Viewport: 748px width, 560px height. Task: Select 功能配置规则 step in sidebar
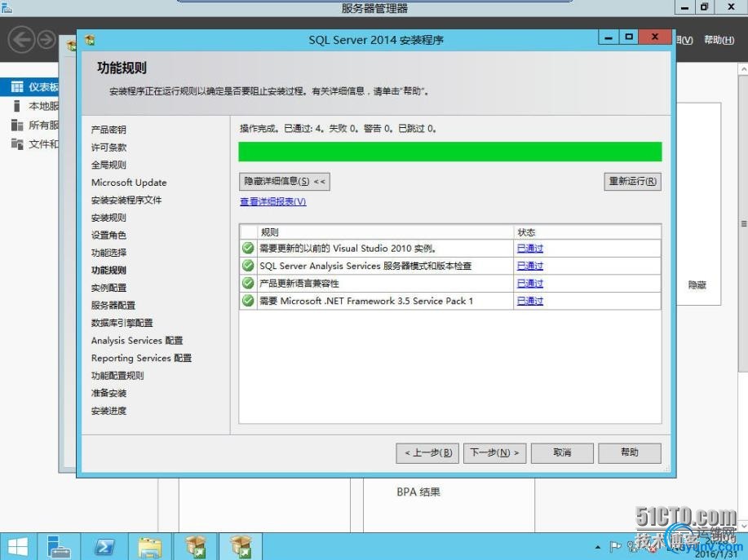[x=117, y=376]
